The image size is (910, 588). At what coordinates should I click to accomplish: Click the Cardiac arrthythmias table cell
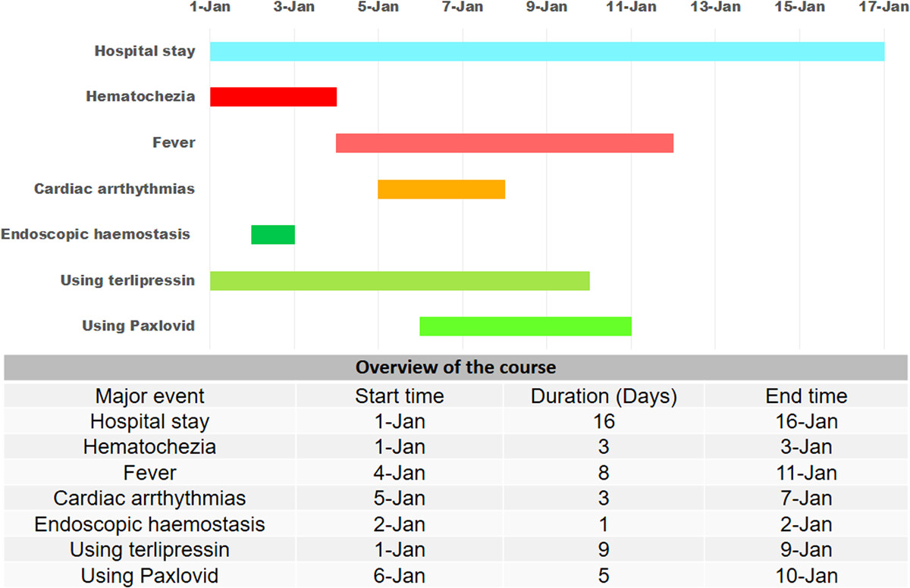pyautogui.click(x=149, y=499)
